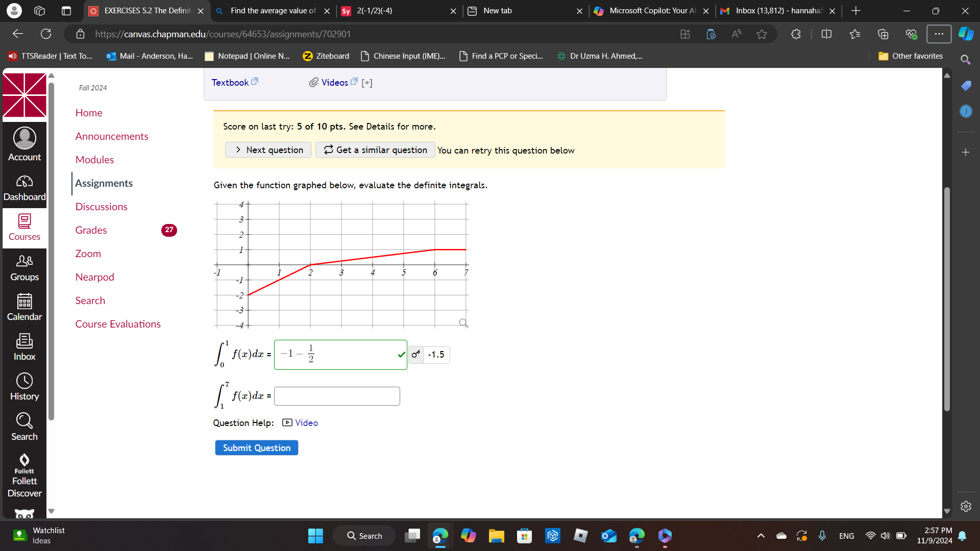Click 'Submit Question' button
Viewport: 980px width, 551px height.
point(256,447)
